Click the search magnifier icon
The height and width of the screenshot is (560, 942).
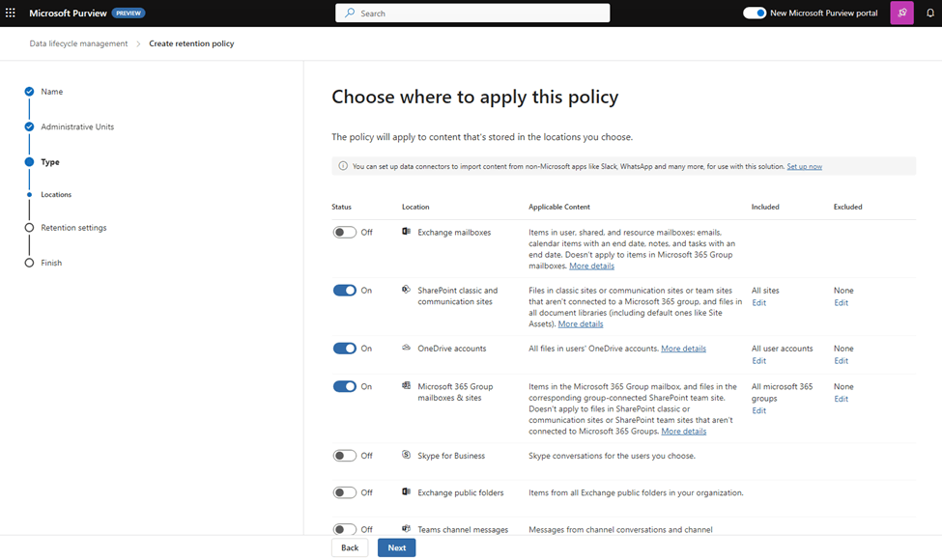click(x=350, y=13)
